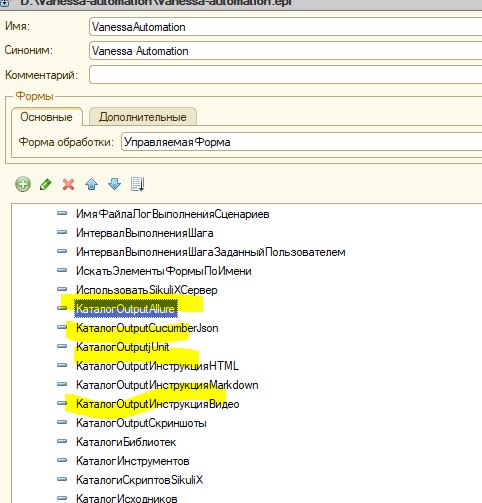Select the КаталогOutputИнструкцияВидео row
The width and height of the screenshot is (482, 503).
click(x=158, y=404)
